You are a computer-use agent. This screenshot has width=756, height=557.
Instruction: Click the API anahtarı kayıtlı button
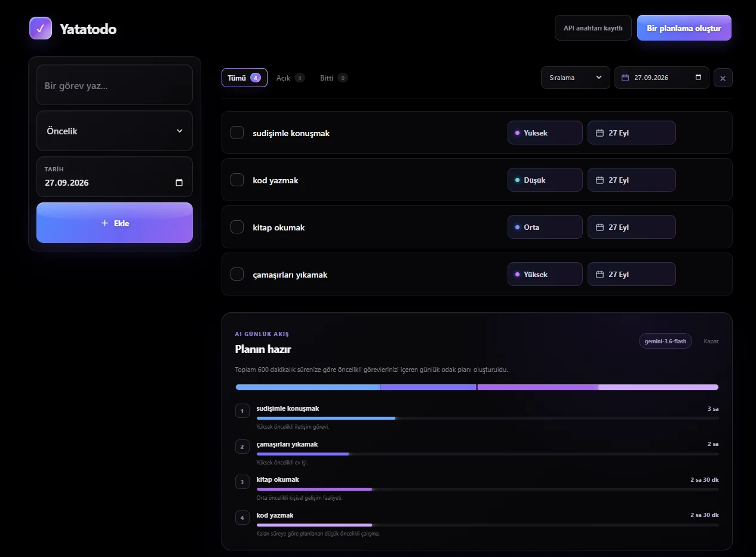[x=593, y=28]
